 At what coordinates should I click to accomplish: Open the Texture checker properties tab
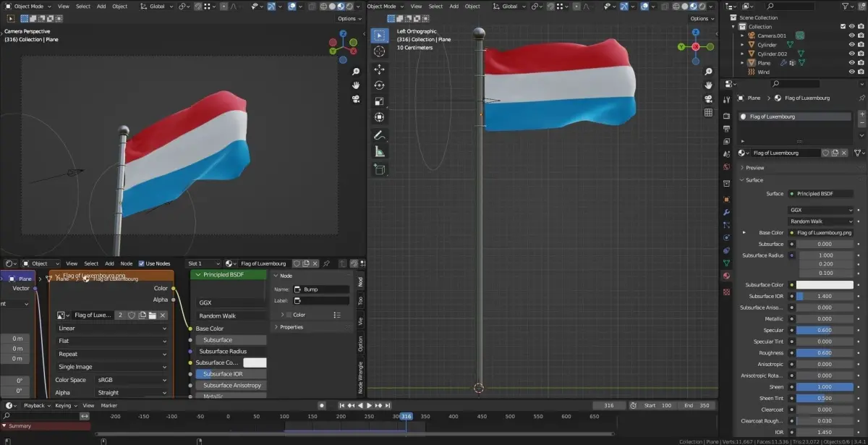point(726,292)
